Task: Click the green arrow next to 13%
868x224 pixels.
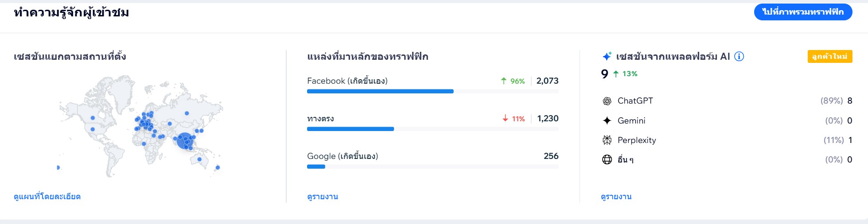Action: click(616, 74)
